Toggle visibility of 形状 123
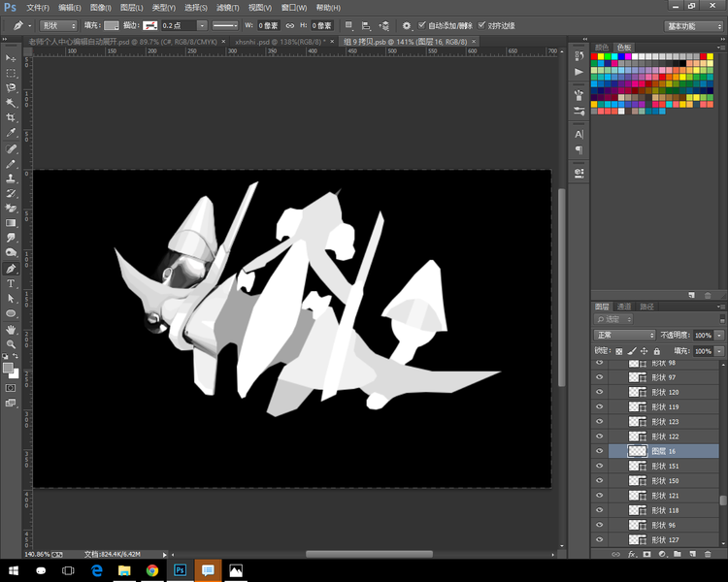Viewport: 728px width, 582px height. 600,421
